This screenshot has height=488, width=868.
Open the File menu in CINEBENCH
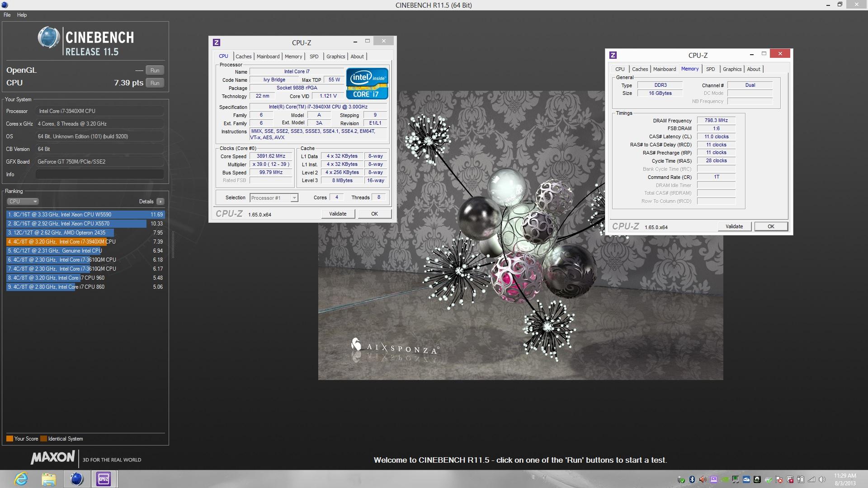(x=7, y=15)
